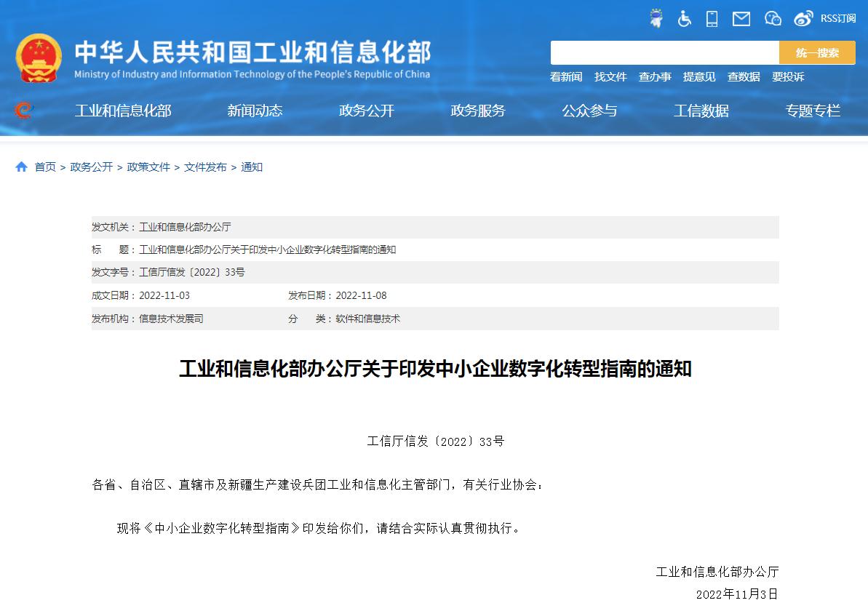
Task: Open the WeChat icon in header
Action: tap(773, 19)
